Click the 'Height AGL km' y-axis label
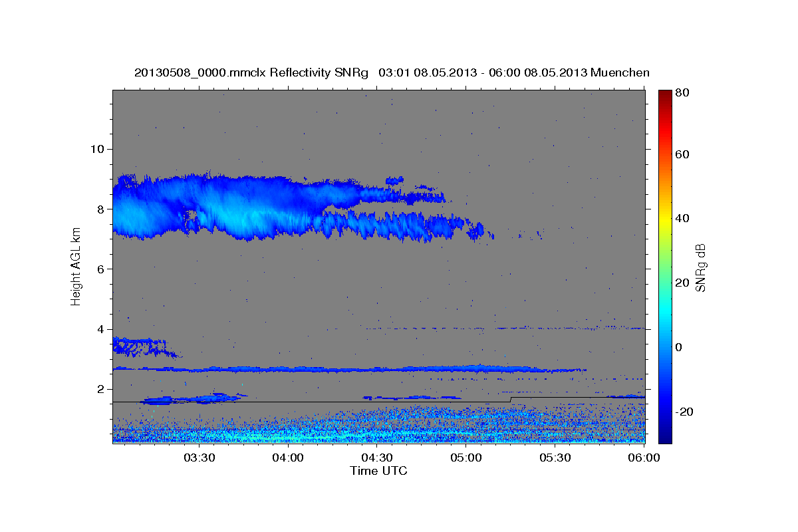 coord(76,266)
